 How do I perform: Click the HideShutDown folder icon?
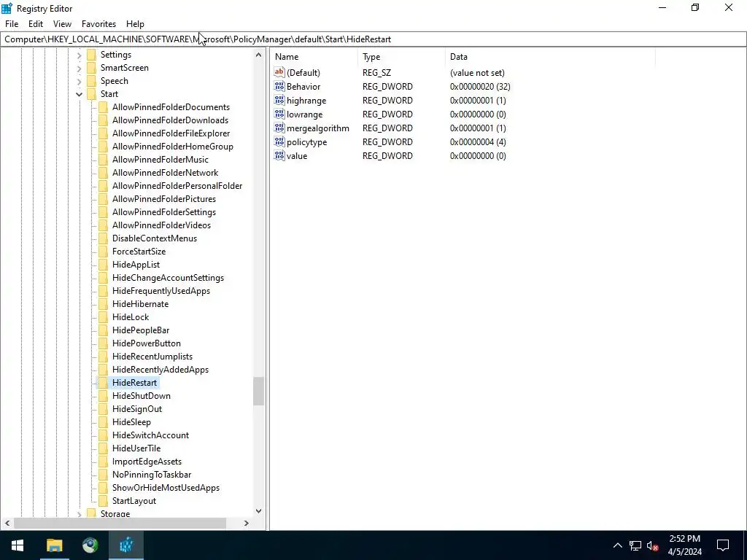click(x=103, y=396)
